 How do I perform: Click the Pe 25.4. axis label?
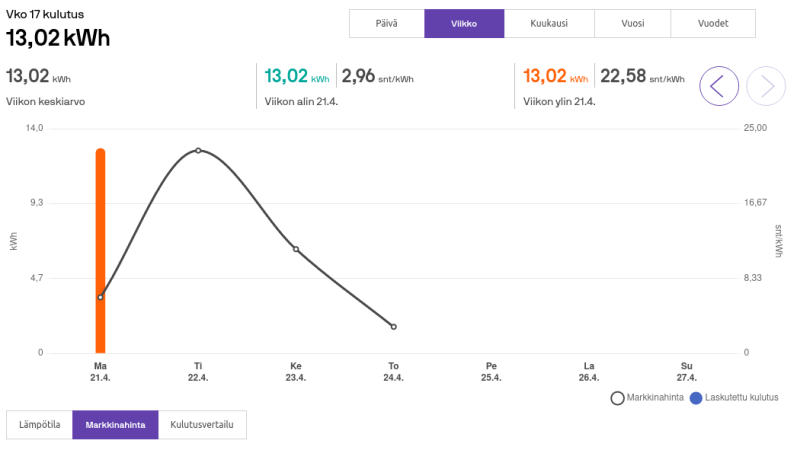click(491, 372)
